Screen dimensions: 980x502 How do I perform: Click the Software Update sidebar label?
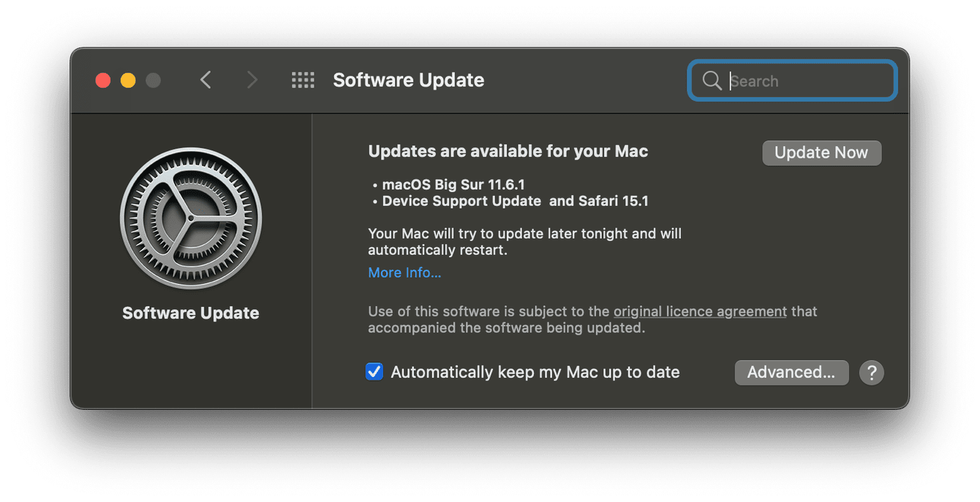190,313
